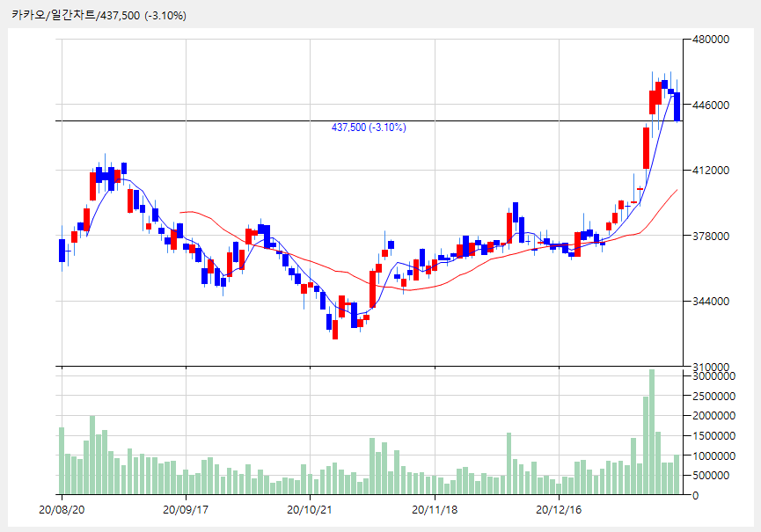Click the 3000000 volume axis label
Viewport: 761px width, 532px height.
tap(713, 375)
